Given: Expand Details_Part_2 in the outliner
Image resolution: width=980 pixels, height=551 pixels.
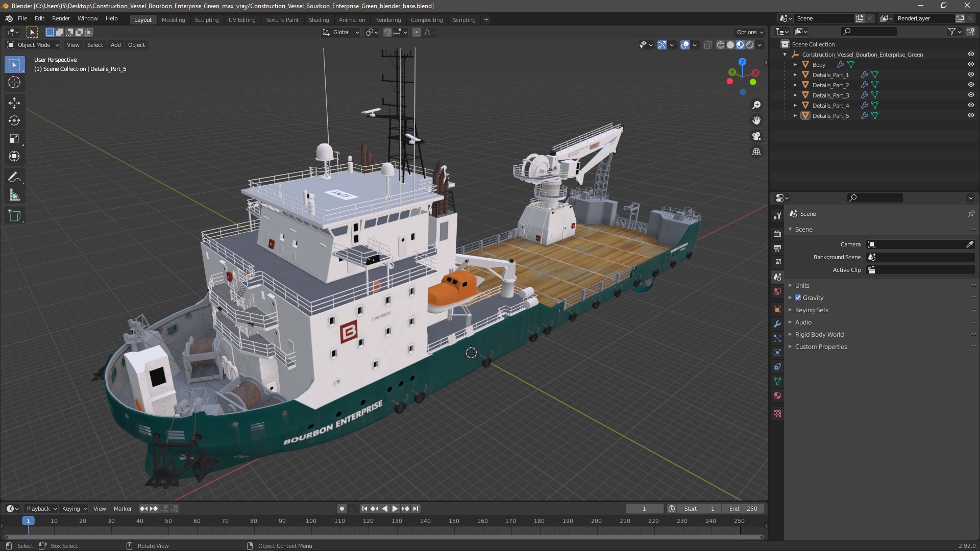Looking at the screenshot, I should 795,85.
